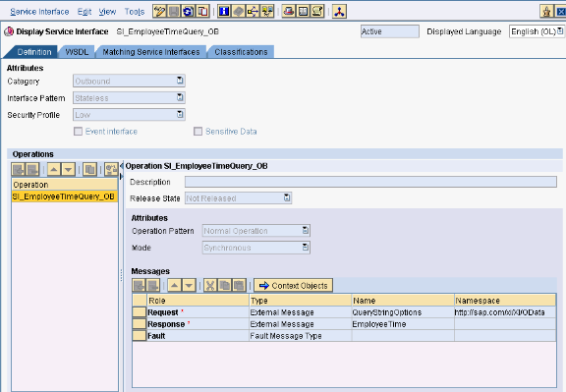Click the top hat toolbar icon
Screen dimensions: 566x392
click(289, 11)
